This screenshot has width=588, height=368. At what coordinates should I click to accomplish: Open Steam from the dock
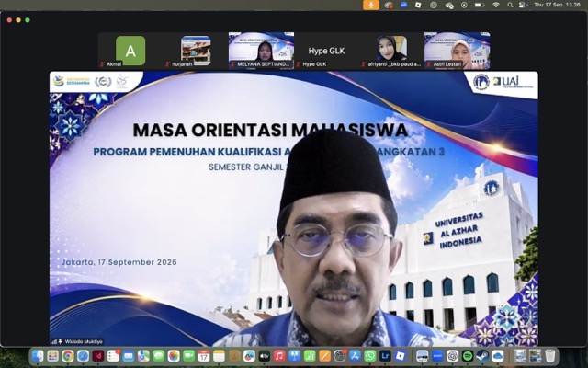point(482,356)
